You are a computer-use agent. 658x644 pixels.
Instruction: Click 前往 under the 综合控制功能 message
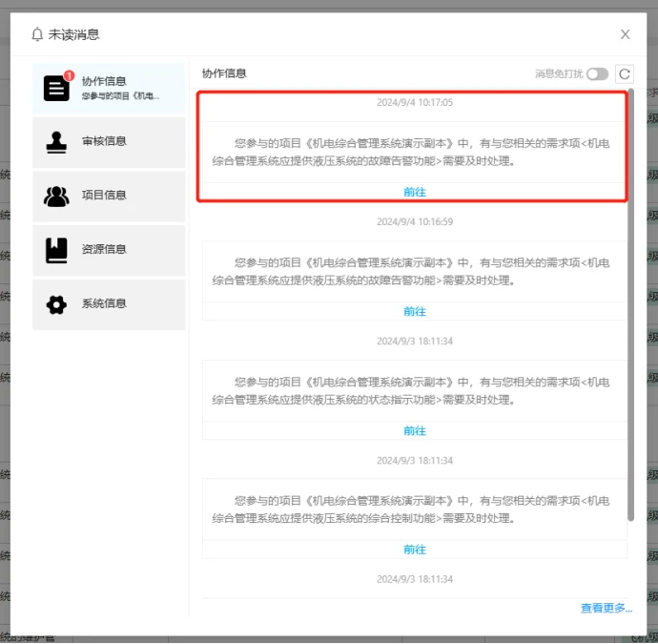(415, 550)
